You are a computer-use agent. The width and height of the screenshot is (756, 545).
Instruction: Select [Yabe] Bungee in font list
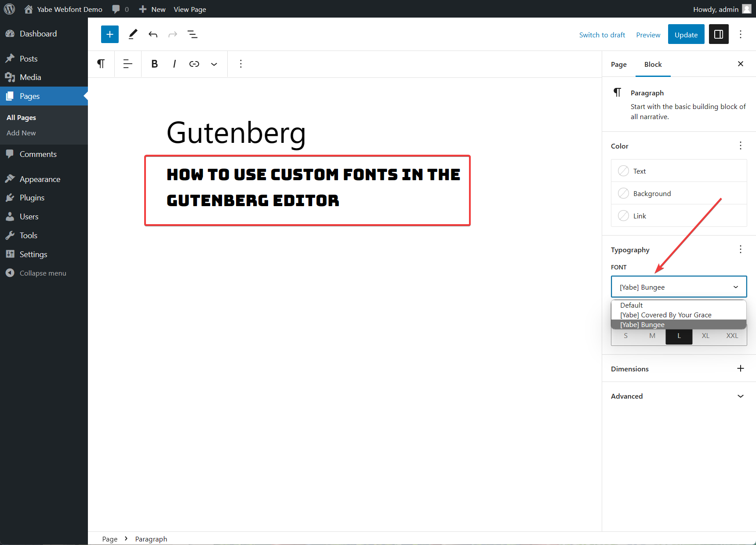(679, 324)
